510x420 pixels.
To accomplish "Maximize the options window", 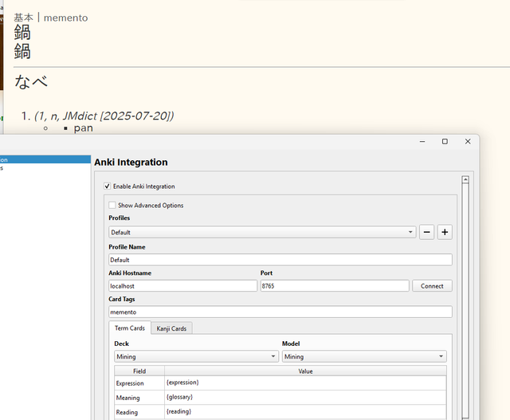I will click(445, 142).
